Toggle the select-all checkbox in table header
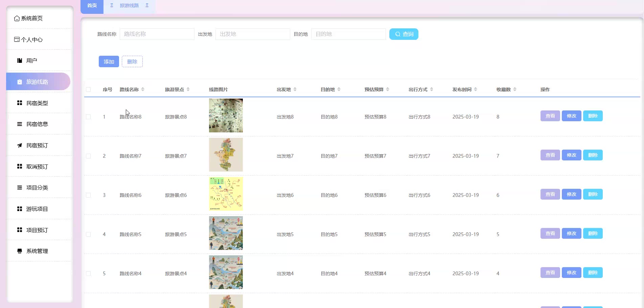Viewport: 644px width, 308px height. pyautogui.click(x=88, y=89)
